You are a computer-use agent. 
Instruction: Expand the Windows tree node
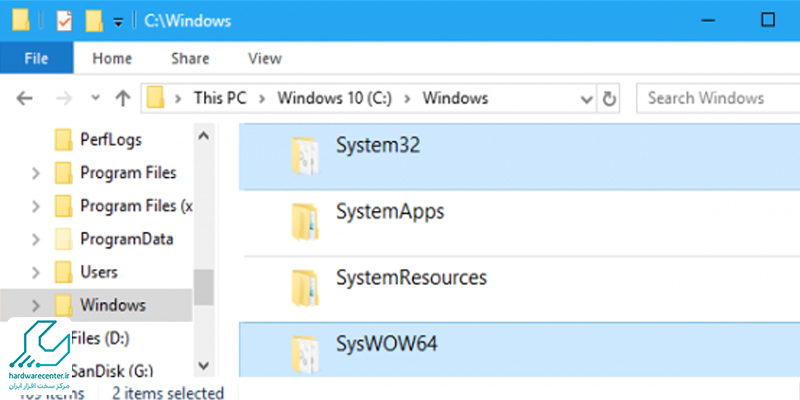36,306
